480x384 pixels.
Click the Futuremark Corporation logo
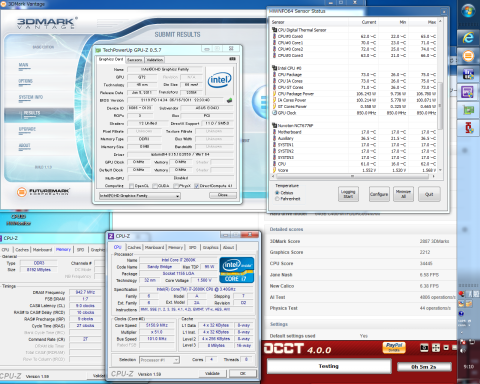(43, 192)
